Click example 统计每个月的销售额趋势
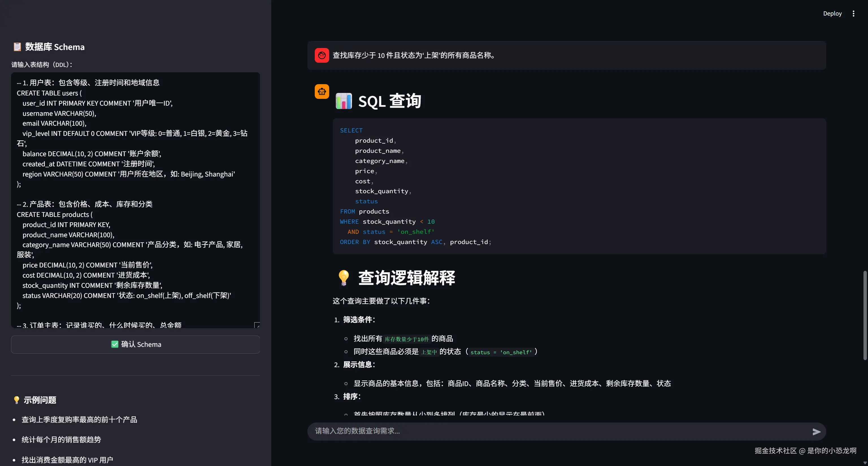Viewport: 868px width, 466px height. click(x=61, y=439)
